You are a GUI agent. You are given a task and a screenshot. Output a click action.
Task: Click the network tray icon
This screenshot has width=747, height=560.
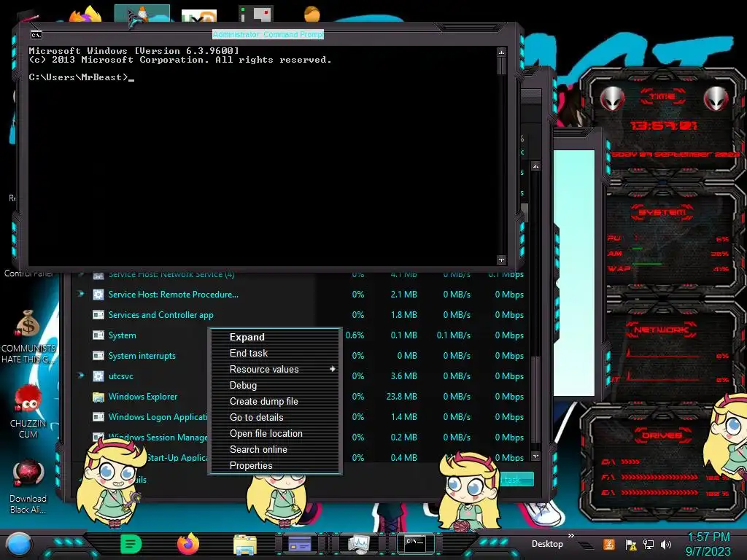pyautogui.click(x=649, y=544)
